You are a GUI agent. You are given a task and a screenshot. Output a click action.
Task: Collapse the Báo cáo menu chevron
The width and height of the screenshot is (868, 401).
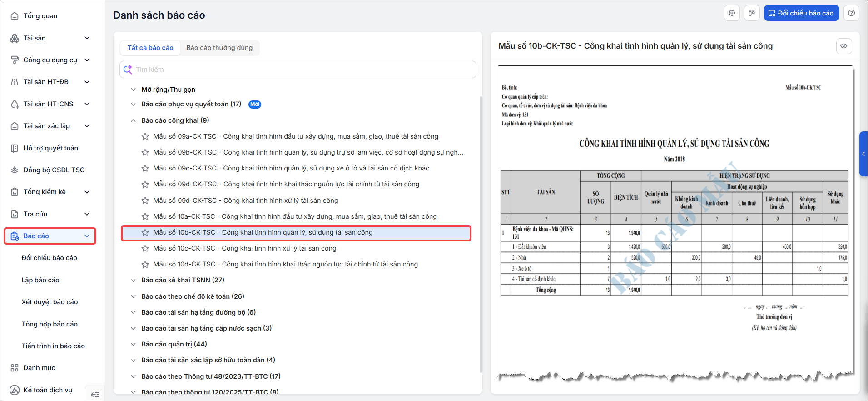pos(87,236)
